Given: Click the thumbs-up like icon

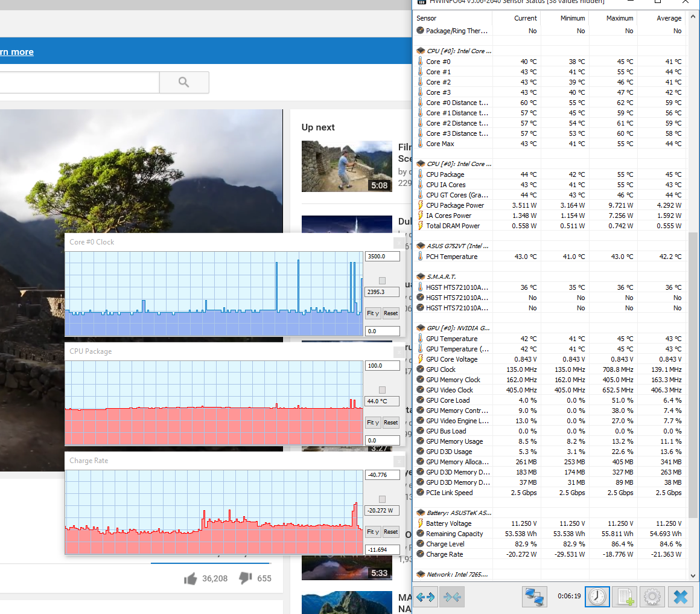Looking at the screenshot, I should [191, 579].
